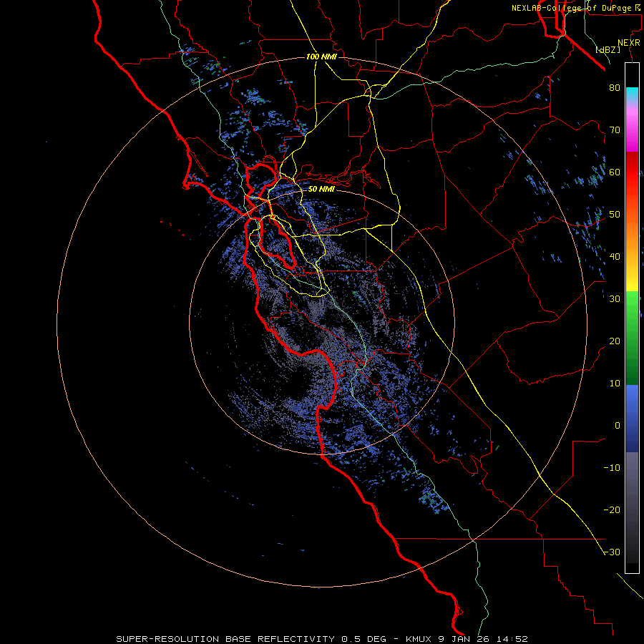Click the -20 value on the dBZ scale
The height and width of the screenshot is (644, 644).
pos(612,509)
